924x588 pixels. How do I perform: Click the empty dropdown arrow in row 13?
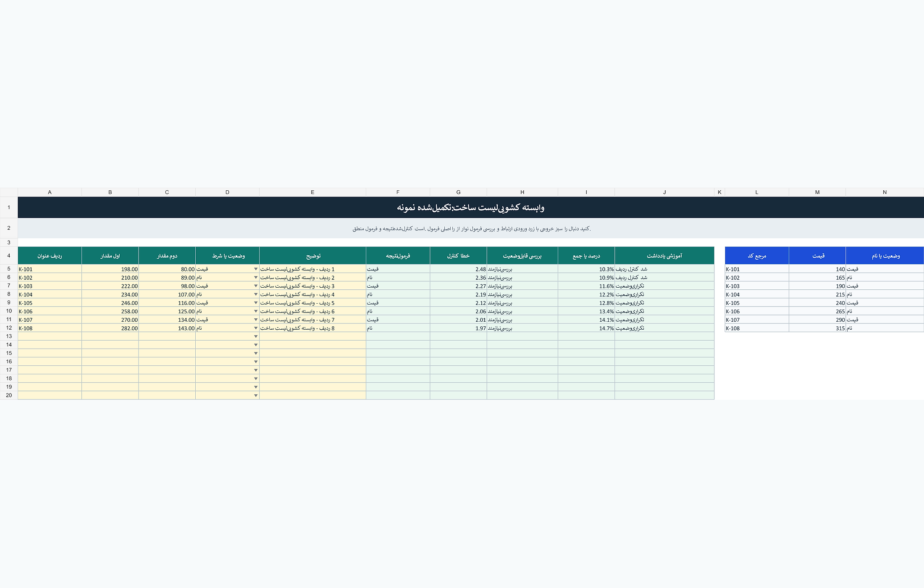(x=255, y=336)
